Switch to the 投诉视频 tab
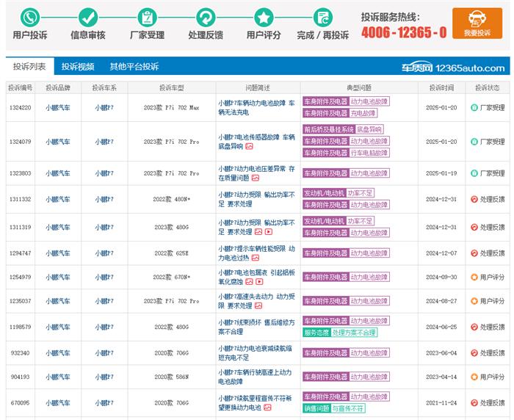The width and height of the screenshot is (514, 420). pos(78,67)
